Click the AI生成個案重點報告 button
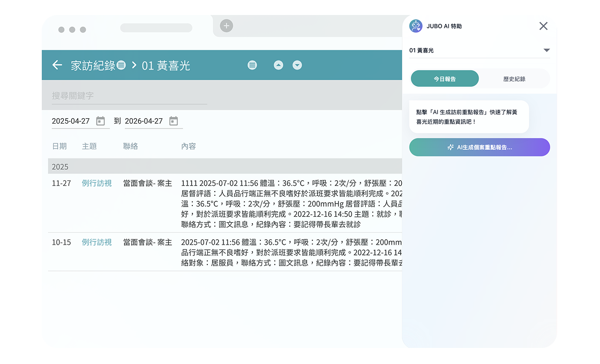The image size is (600, 364). (x=479, y=147)
